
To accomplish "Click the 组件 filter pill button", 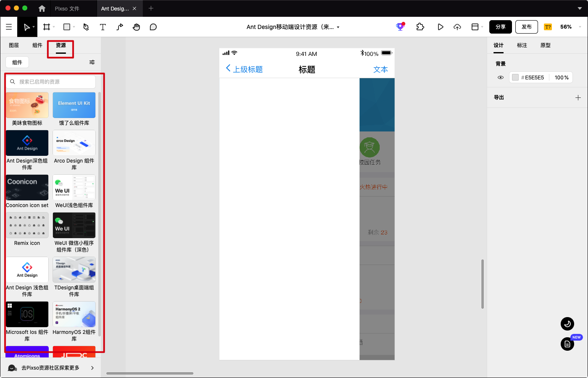I will [17, 62].
